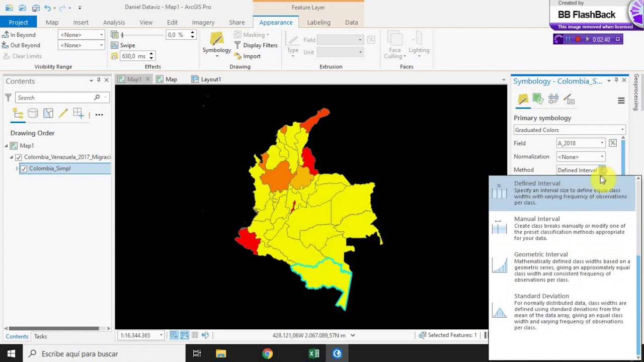Select Defined Interval classification method

(562, 194)
